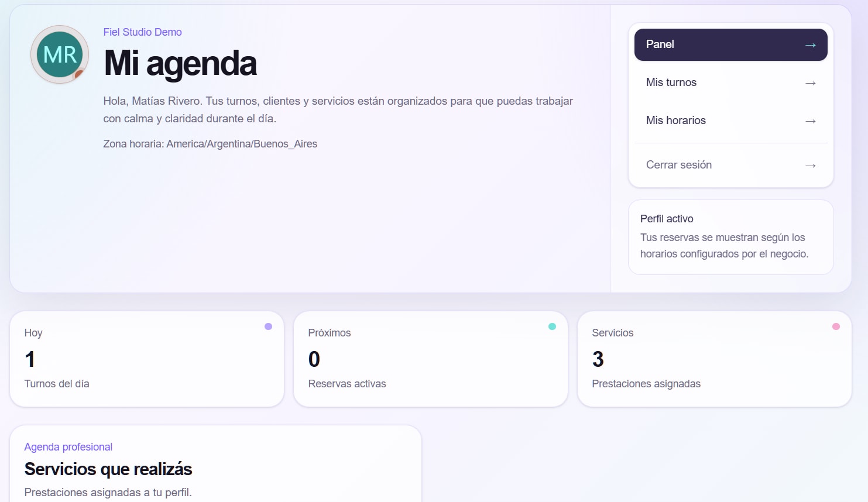Select the Hoy card label
The height and width of the screenshot is (502, 868).
33,333
